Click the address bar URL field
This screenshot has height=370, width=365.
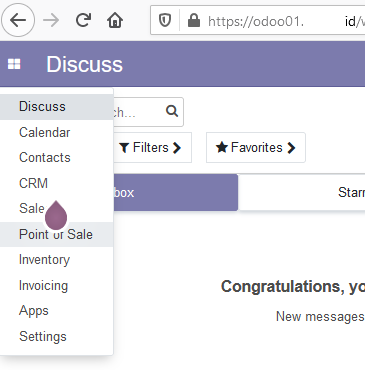[258, 21]
